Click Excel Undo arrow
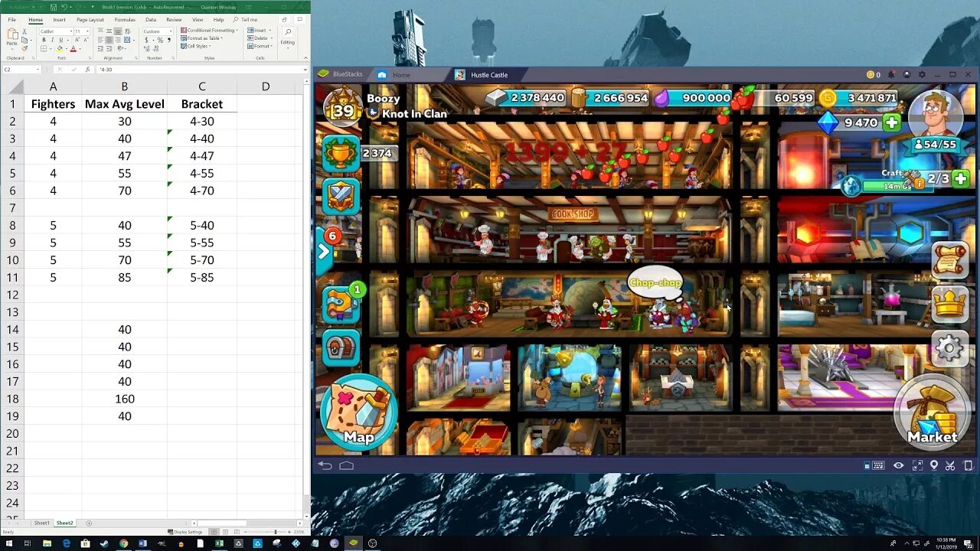Viewport: 980px width, 551px height. click(64, 7)
